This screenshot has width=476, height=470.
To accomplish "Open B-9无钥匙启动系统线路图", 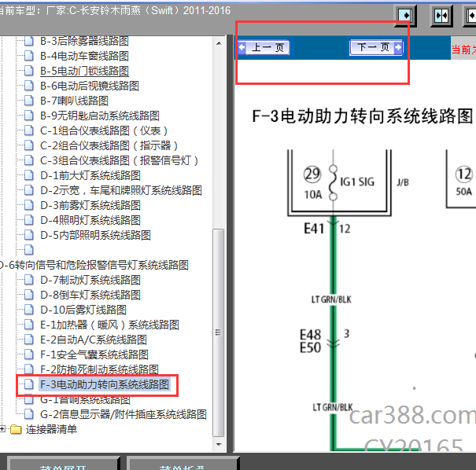I will (100, 116).
